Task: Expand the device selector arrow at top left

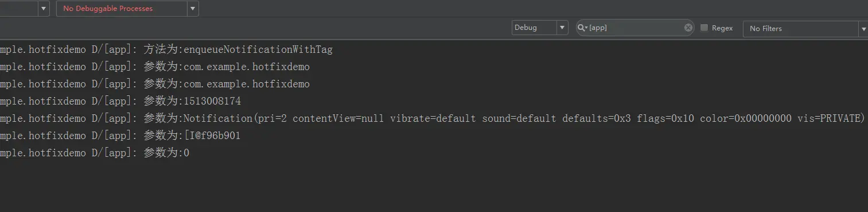Action: click(x=44, y=9)
